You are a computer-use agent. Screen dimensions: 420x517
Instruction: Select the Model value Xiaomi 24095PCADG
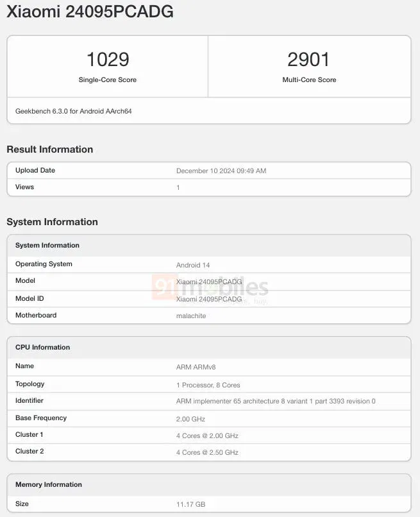(x=209, y=282)
